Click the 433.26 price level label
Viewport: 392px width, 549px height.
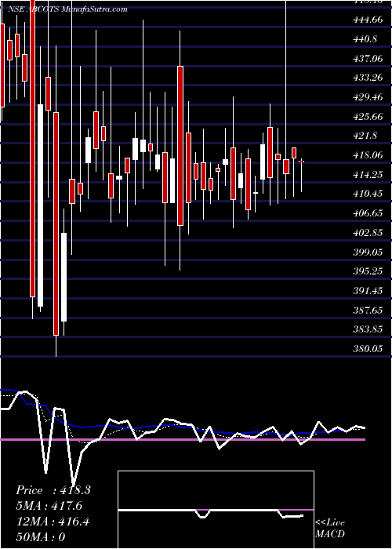(x=368, y=78)
